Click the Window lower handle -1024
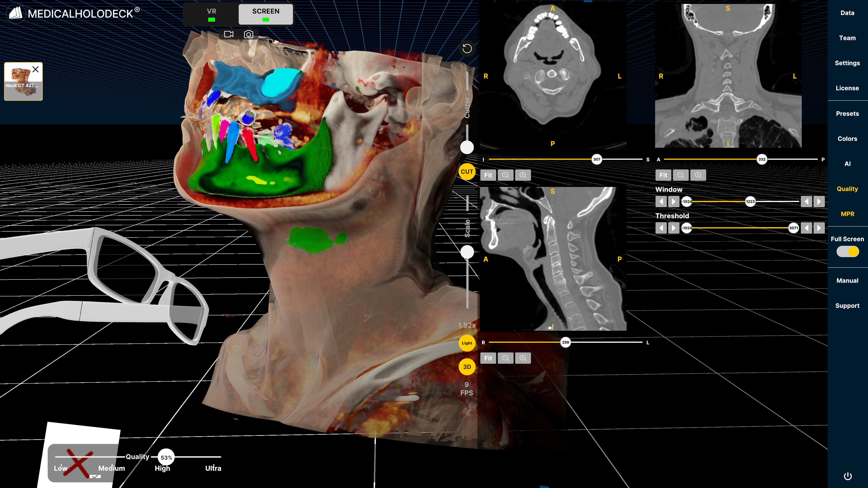868x488 pixels. click(687, 201)
